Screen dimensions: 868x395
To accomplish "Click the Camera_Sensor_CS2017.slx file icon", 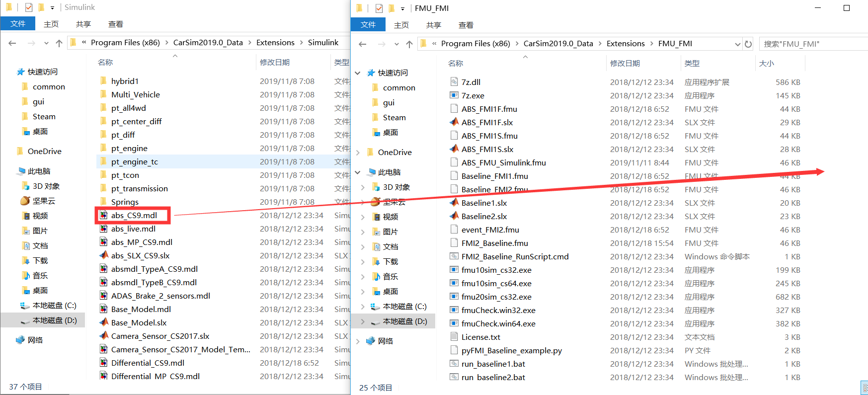I will [104, 336].
